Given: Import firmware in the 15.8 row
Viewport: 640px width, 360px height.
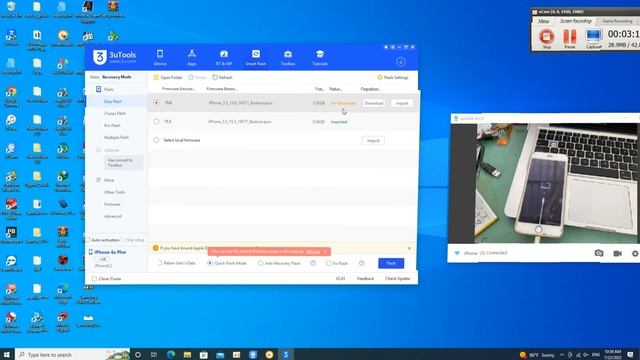Looking at the screenshot, I should pyautogui.click(x=402, y=103).
